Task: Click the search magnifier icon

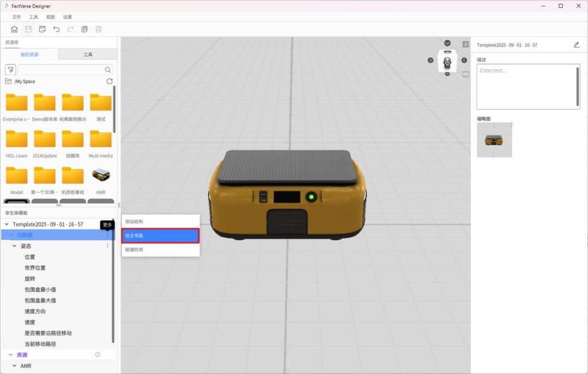Action: [107, 70]
